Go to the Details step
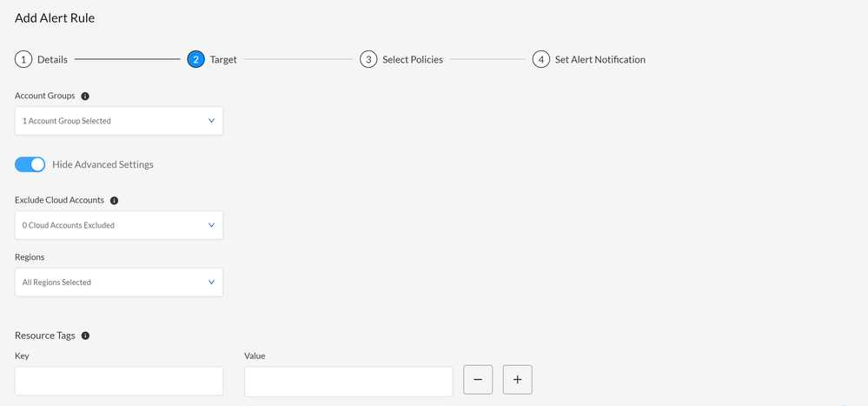This screenshot has height=406, width=868. [x=52, y=60]
